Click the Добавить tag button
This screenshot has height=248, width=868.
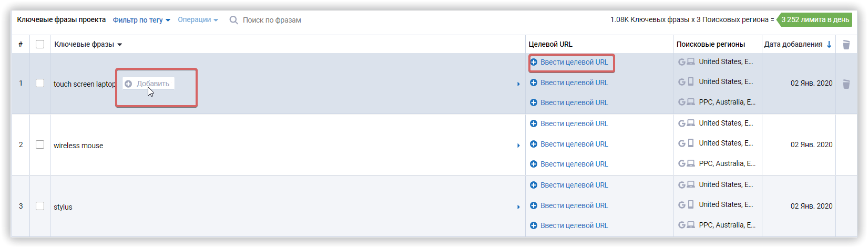click(x=148, y=84)
